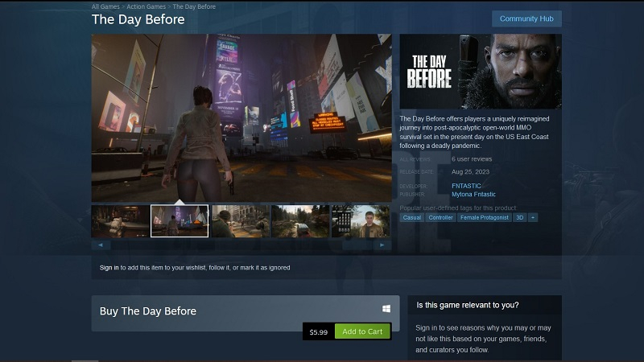Select the man portrait thumbnail
Screen dimensions: 644x362
361,221
